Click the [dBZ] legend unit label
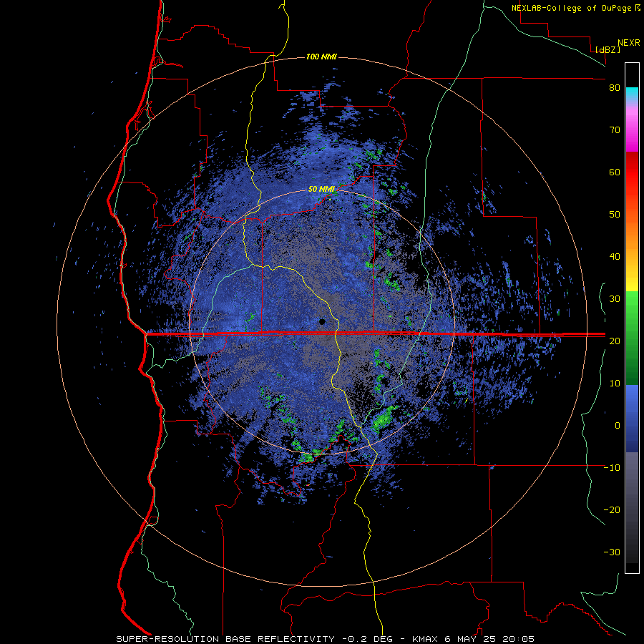This screenshot has height=644, width=644. [x=608, y=49]
